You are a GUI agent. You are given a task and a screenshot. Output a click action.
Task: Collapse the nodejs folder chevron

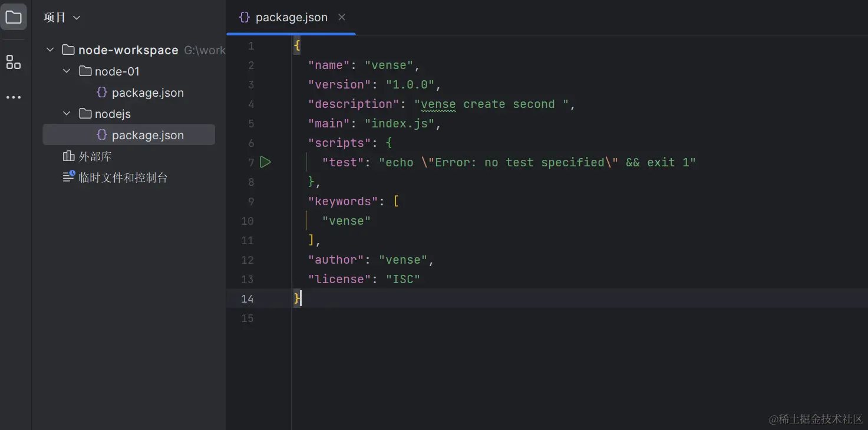click(x=67, y=114)
